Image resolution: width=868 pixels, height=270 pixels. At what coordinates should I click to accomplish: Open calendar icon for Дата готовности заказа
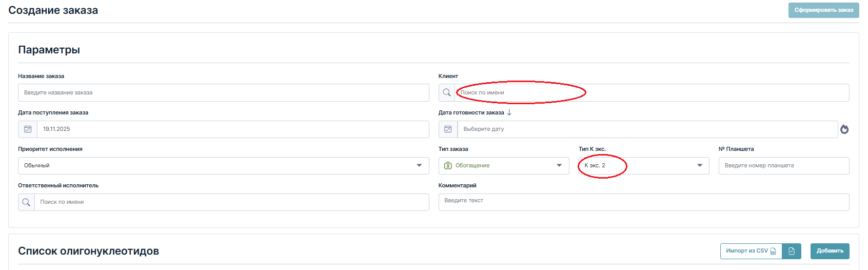click(x=448, y=129)
